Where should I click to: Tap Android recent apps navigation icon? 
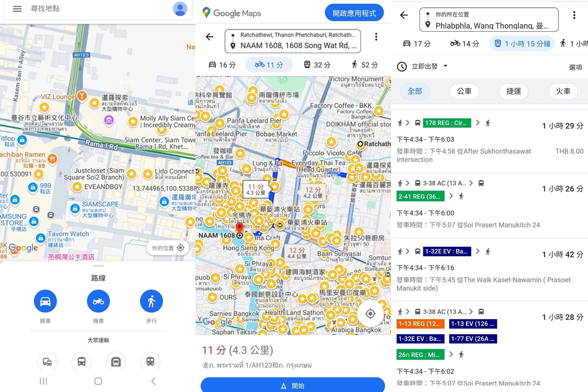tap(43, 381)
